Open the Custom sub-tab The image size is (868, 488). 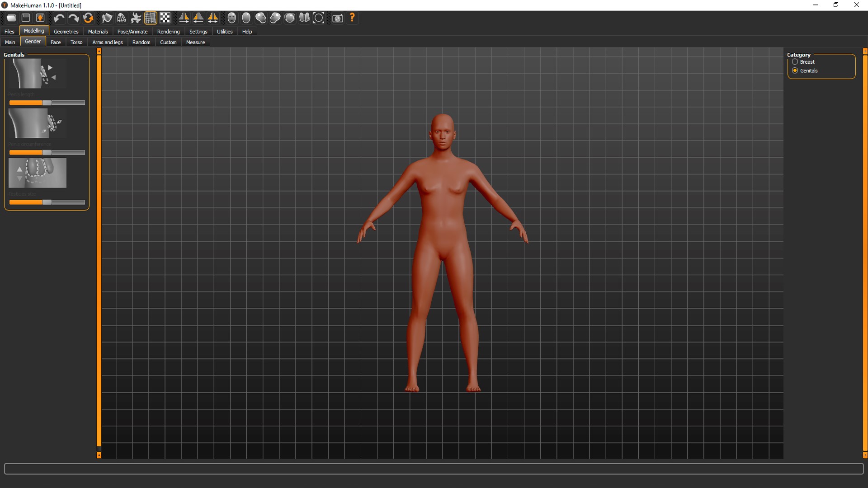click(168, 42)
